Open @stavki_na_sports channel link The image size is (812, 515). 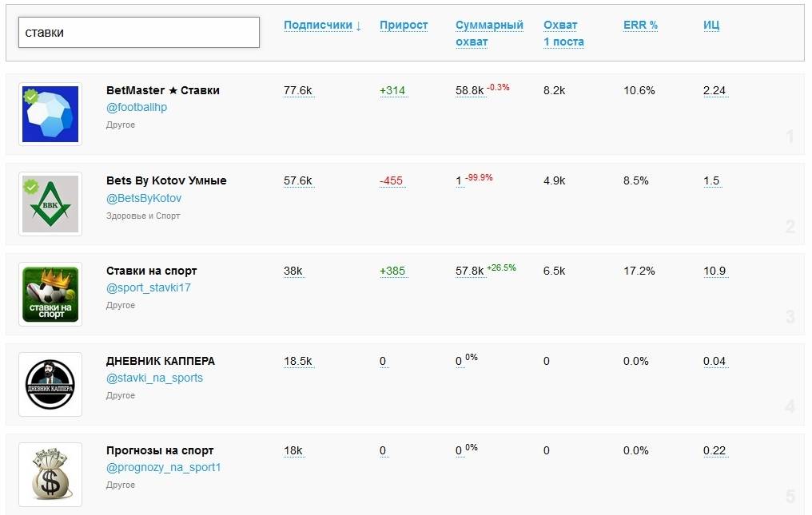pyautogui.click(x=154, y=378)
